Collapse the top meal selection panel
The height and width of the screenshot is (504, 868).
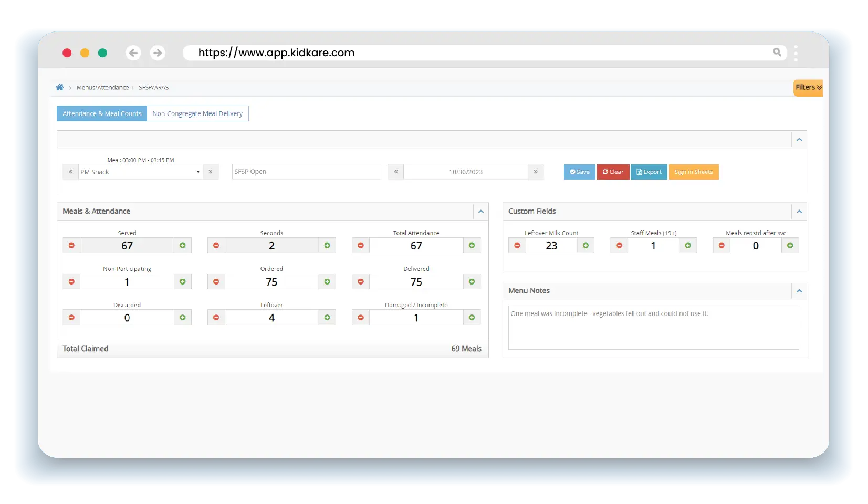point(799,140)
